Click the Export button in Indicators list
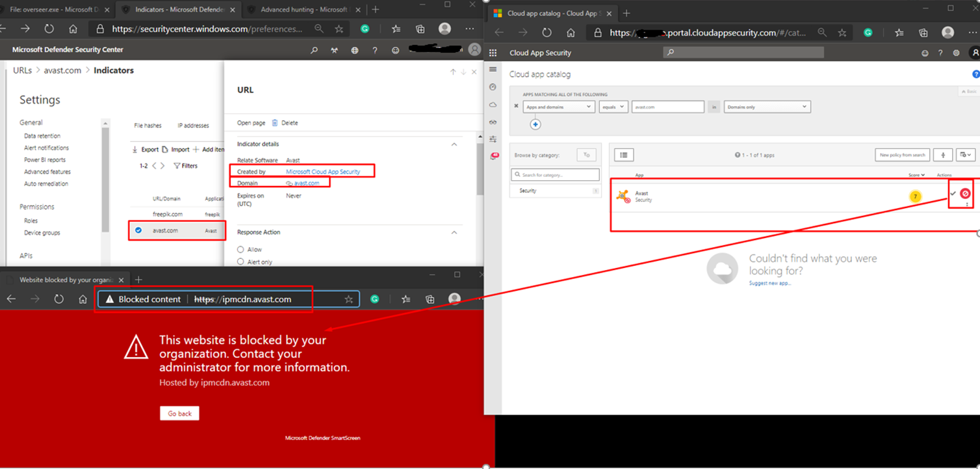The height and width of the screenshot is (469, 980). (146, 150)
